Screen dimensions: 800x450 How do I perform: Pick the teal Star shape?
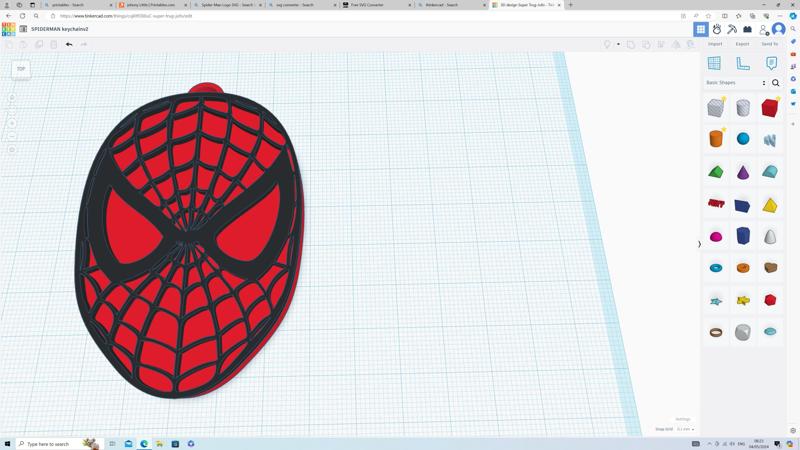pyautogui.click(x=716, y=301)
